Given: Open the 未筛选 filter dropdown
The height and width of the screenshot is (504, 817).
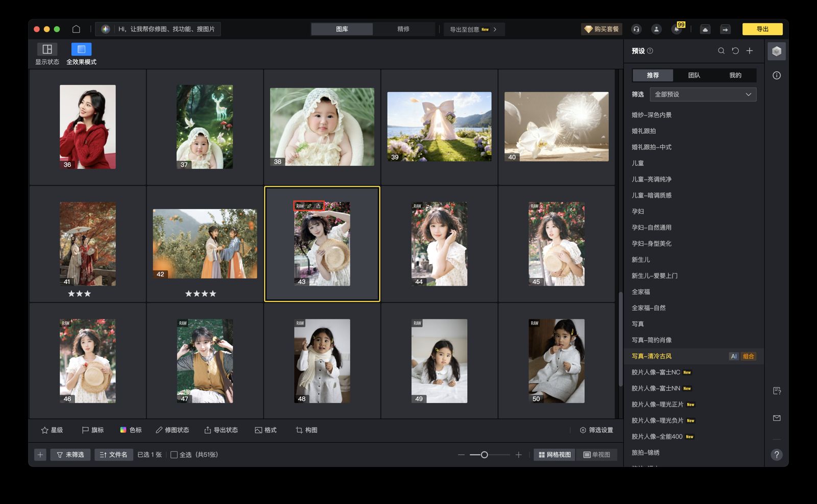Looking at the screenshot, I should point(70,455).
